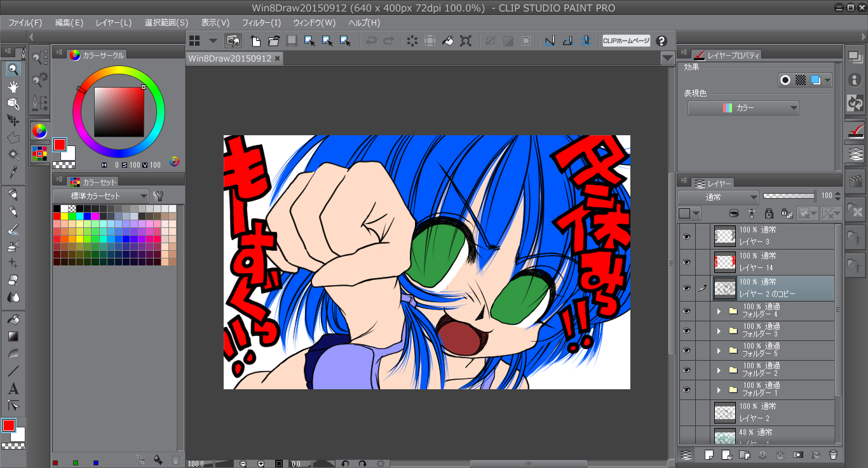Expand フォルダー 3 in layer list
Image resolution: width=868 pixels, height=468 pixels.
click(719, 331)
